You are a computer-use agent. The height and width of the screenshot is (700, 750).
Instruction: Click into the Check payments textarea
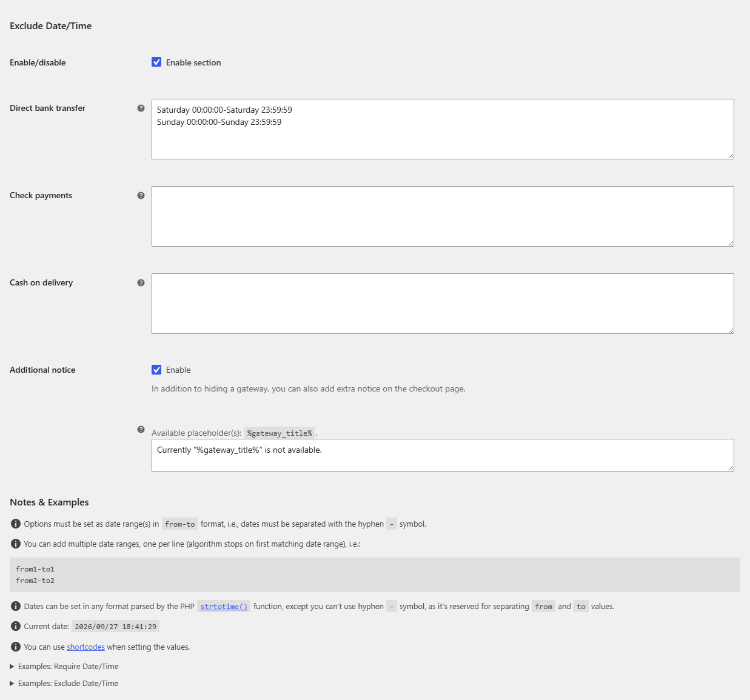click(443, 216)
